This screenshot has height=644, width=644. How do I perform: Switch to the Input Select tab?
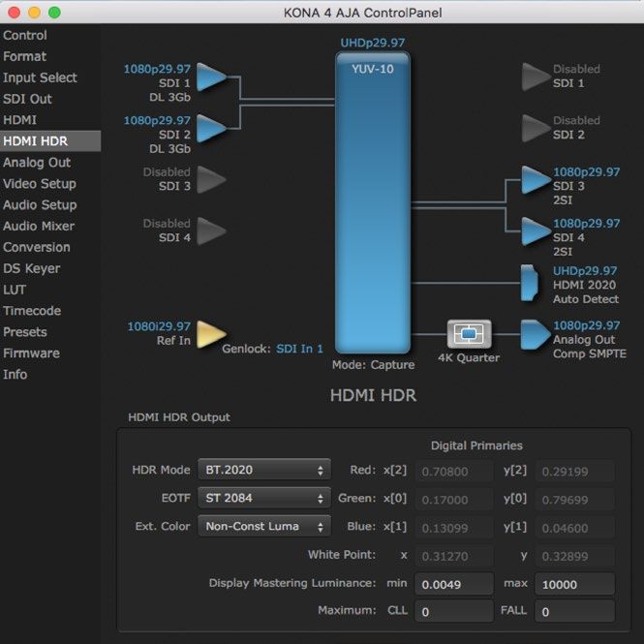(50, 77)
